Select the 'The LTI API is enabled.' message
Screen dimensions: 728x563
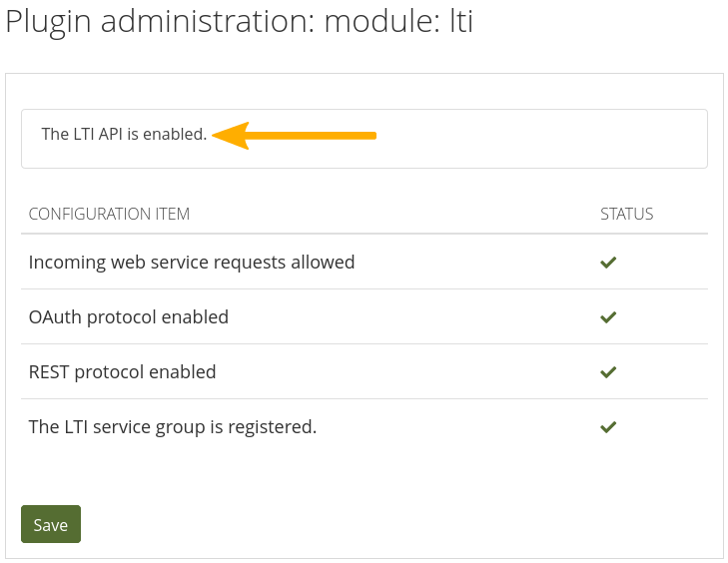coord(124,134)
